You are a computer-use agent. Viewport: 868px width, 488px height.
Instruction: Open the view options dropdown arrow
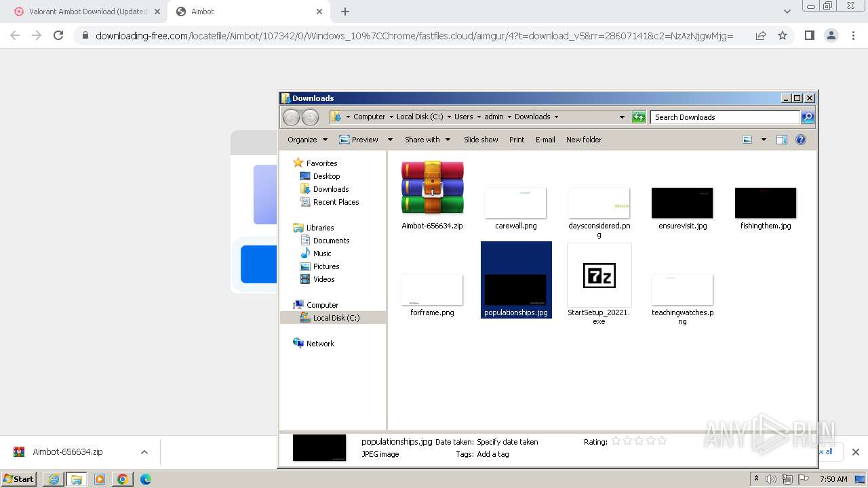tap(764, 140)
